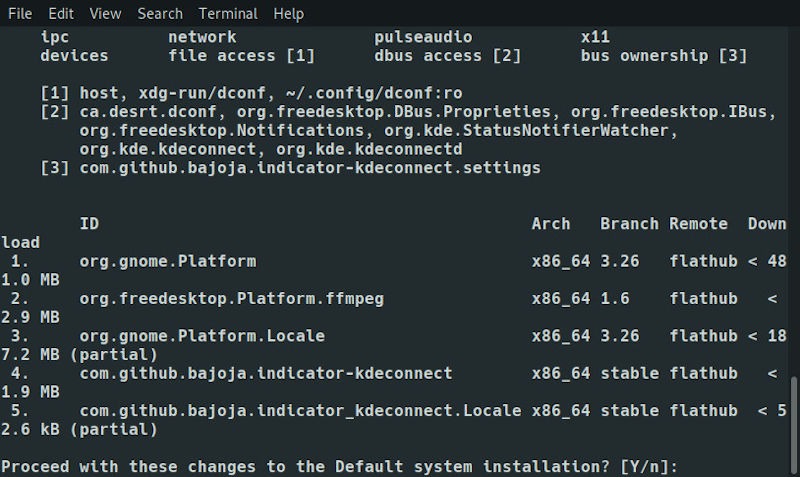The image size is (800, 477).
Task: Click the 'ipc' permission text
Action: pyautogui.click(x=55, y=37)
